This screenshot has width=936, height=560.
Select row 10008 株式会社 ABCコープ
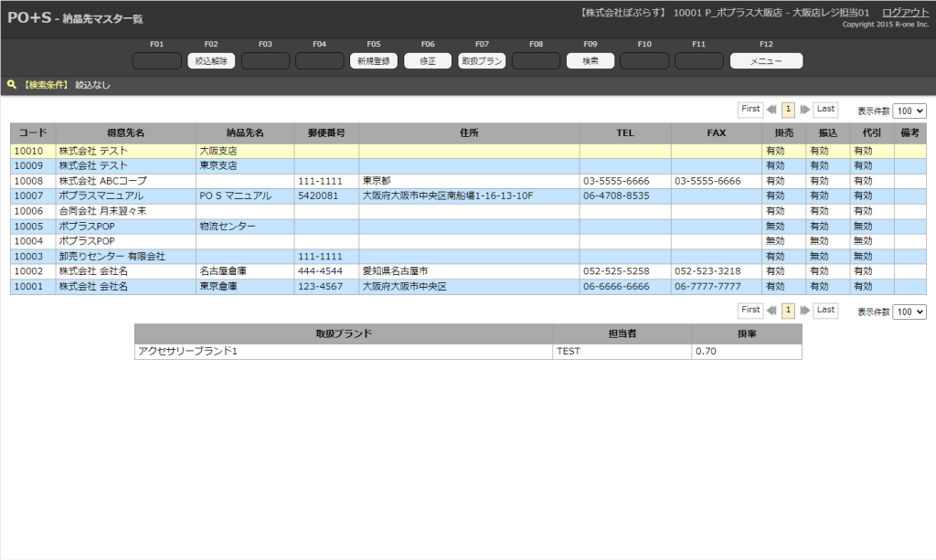[101, 181]
